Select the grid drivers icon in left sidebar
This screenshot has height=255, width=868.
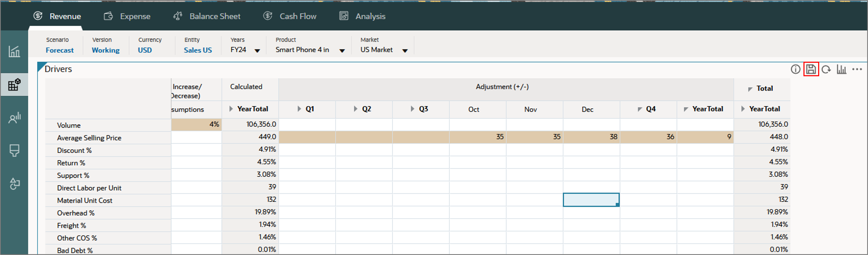tap(14, 85)
